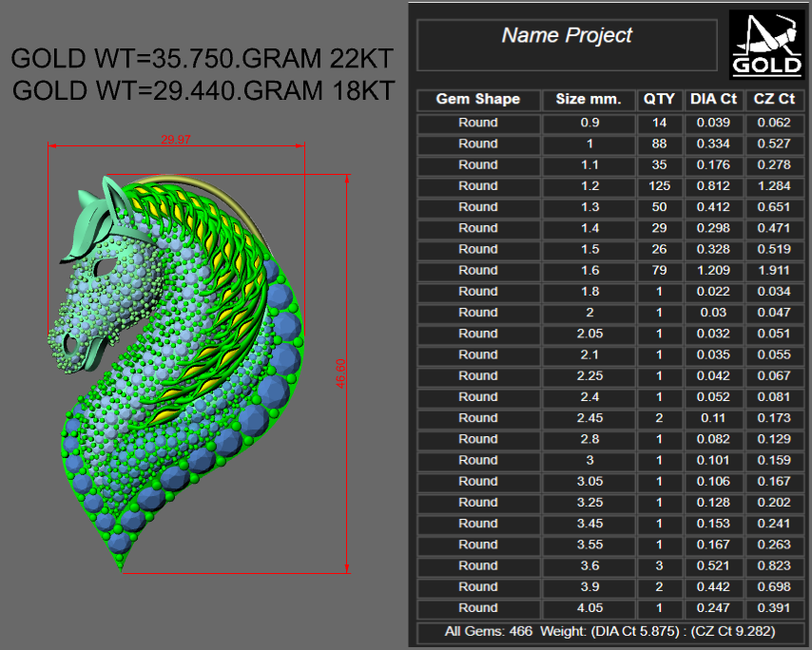Click the 46.60 height dimension label

tap(340, 373)
